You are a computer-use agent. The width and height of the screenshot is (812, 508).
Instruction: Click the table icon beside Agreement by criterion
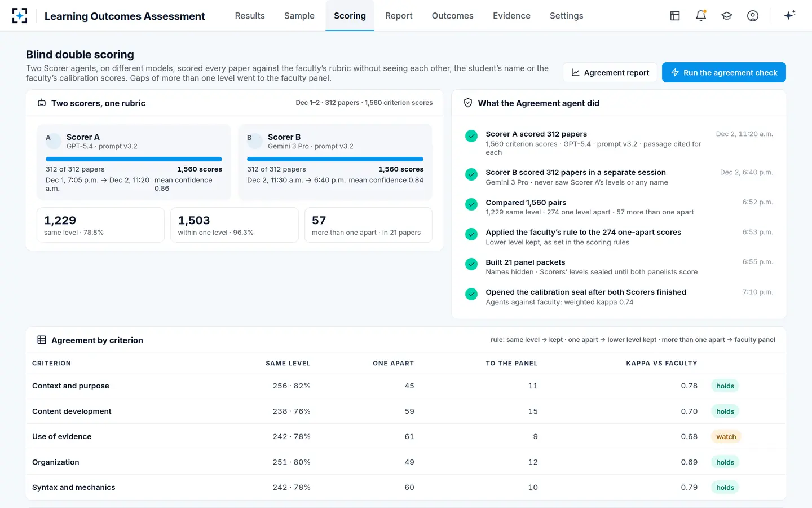coord(42,340)
